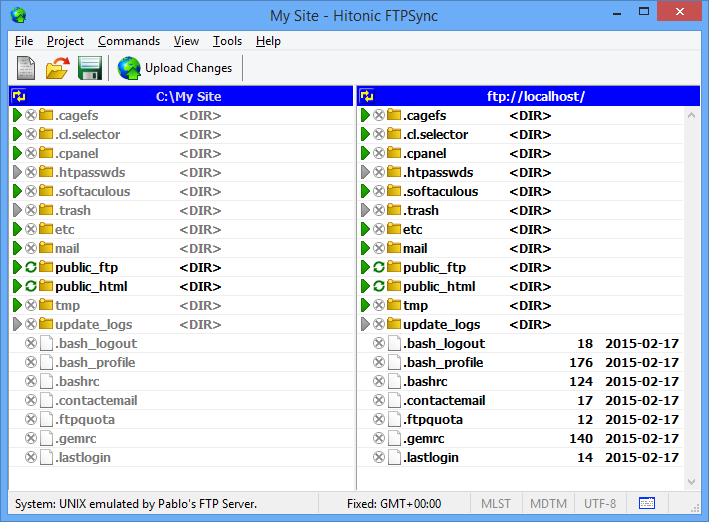The height and width of the screenshot is (522, 709).
Task: Click the local .htpasswds folder icon
Action: 46,172
